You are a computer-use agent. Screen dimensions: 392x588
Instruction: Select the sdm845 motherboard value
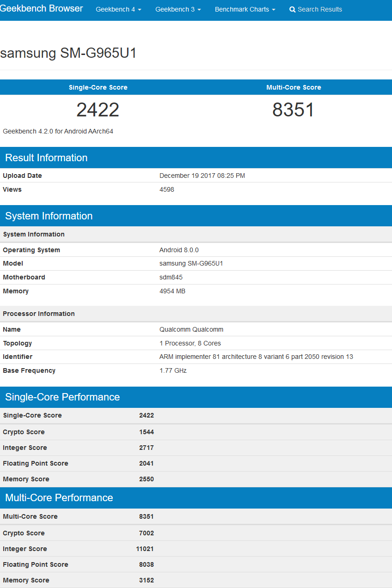172,277
